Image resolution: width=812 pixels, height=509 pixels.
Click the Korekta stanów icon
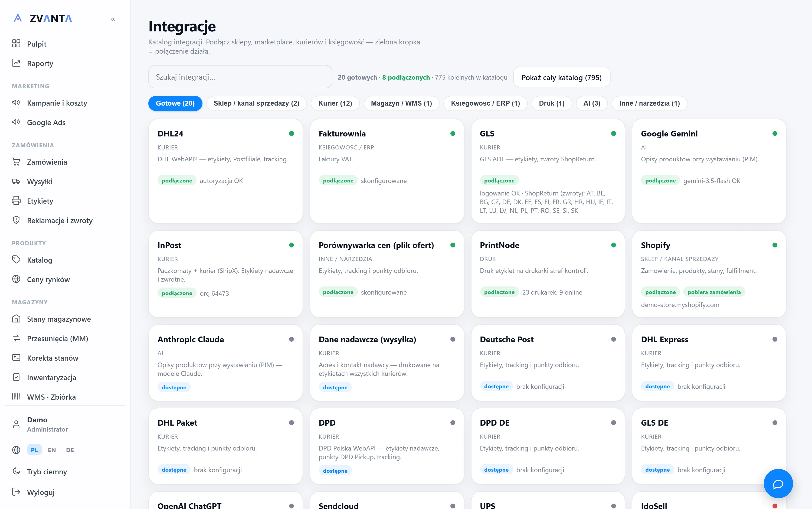click(16, 357)
